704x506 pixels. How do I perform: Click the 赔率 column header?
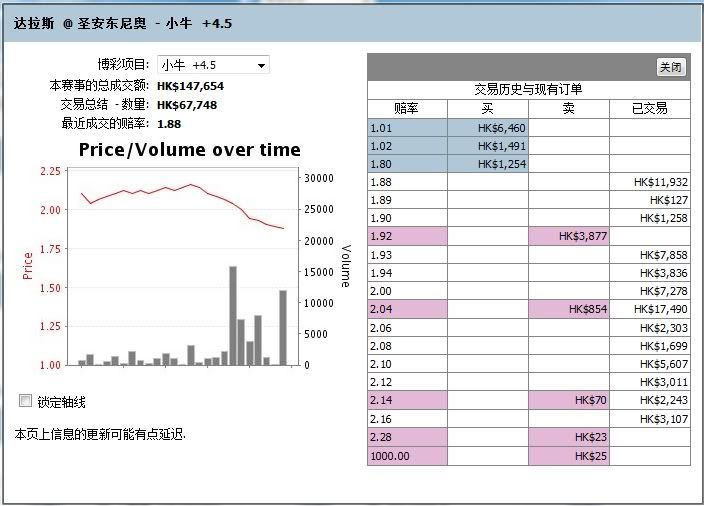pos(406,108)
